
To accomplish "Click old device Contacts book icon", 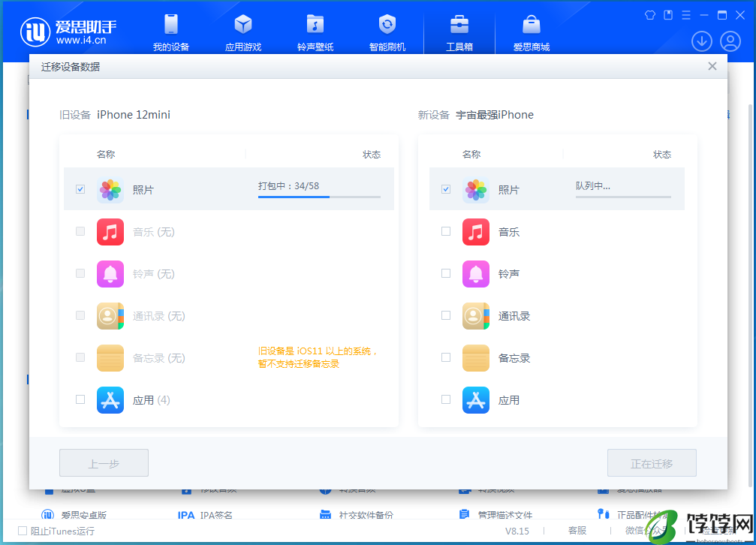I will [110, 316].
